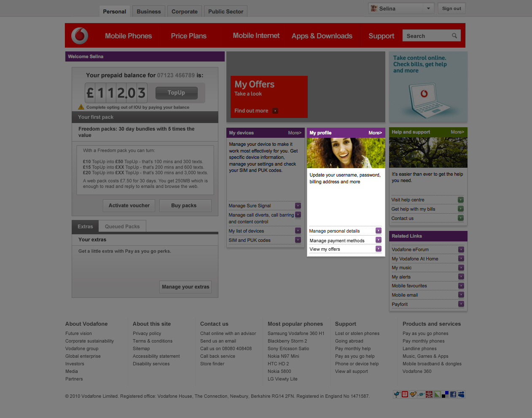Image resolution: width=532 pixels, height=418 pixels.
Task: Click the Vodafone logo in header
Action: click(80, 36)
